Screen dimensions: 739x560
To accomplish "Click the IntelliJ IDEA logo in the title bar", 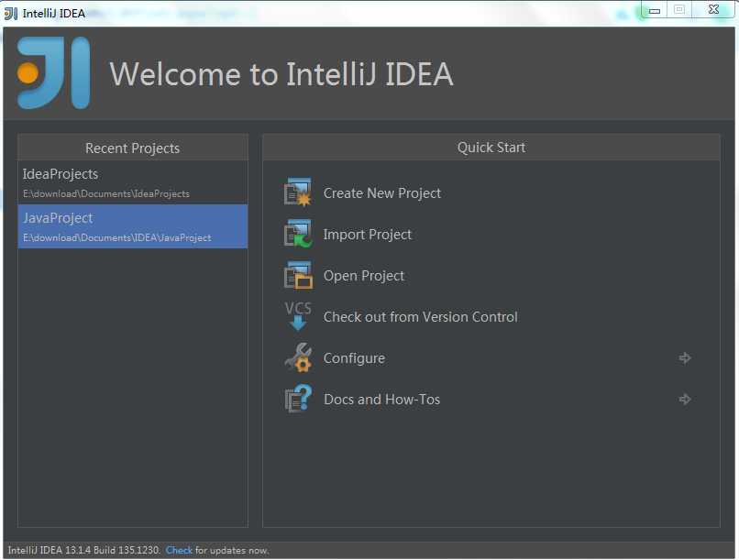I will tap(11, 14).
